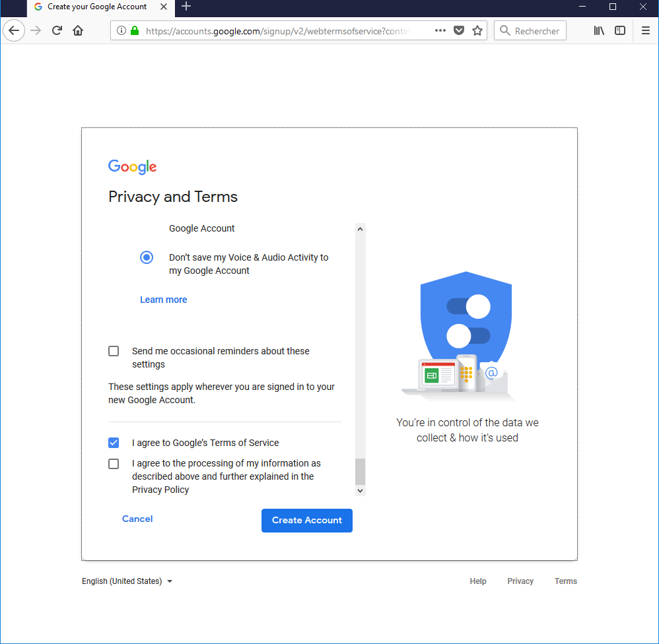659x644 pixels.
Task: Show sidebars using the sidebar icon
Action: click(x=620, y=30)
